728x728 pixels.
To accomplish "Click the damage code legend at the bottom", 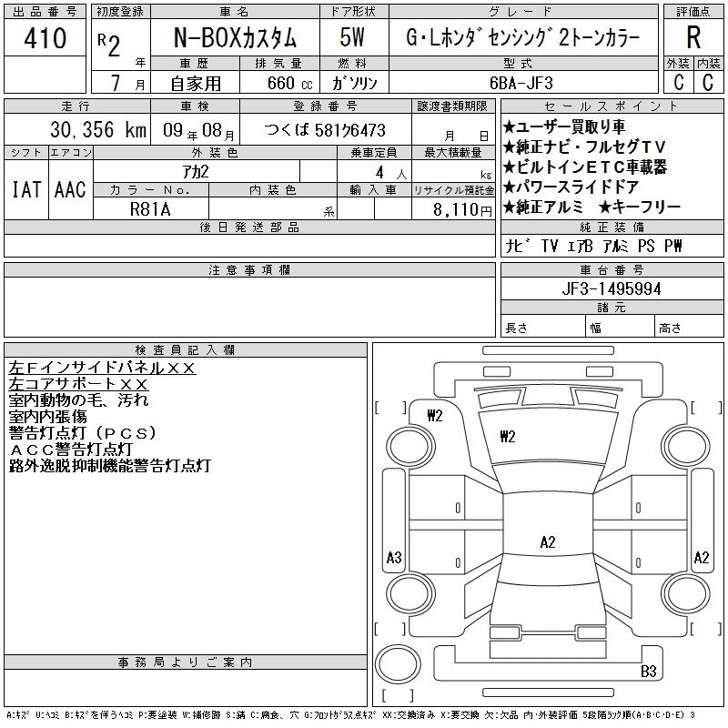I will pyautogui.click(x=350, y=715).
